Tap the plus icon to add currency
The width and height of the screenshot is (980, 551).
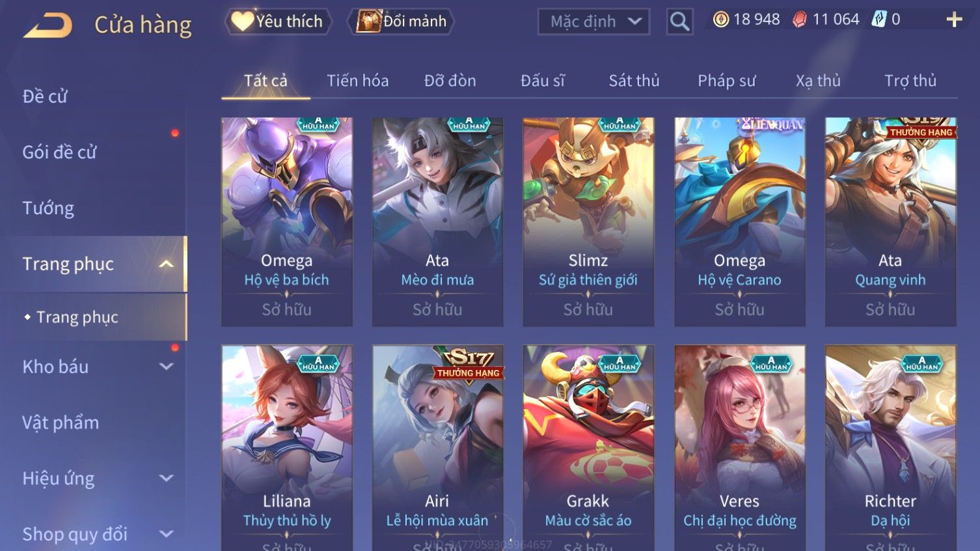954,20
